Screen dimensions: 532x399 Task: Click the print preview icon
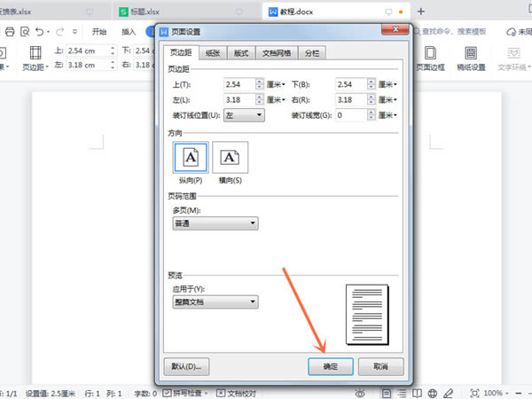point(25,32)
